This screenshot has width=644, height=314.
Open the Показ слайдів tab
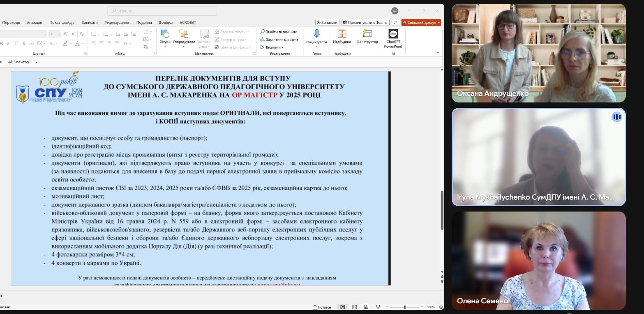62,22
